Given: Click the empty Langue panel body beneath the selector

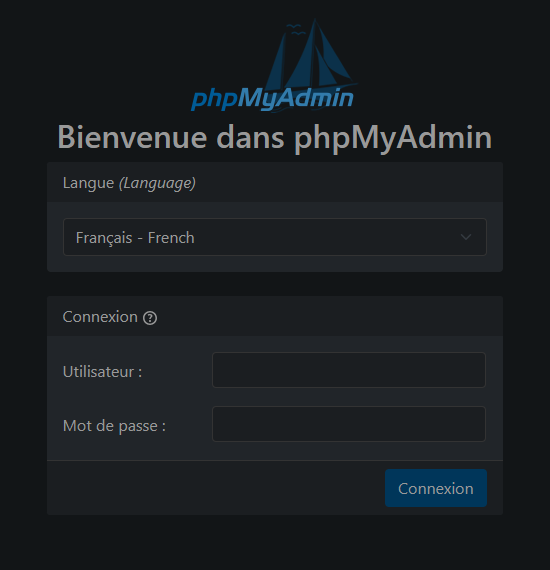Looking at the screenshot, I should [x=275, y=264].
